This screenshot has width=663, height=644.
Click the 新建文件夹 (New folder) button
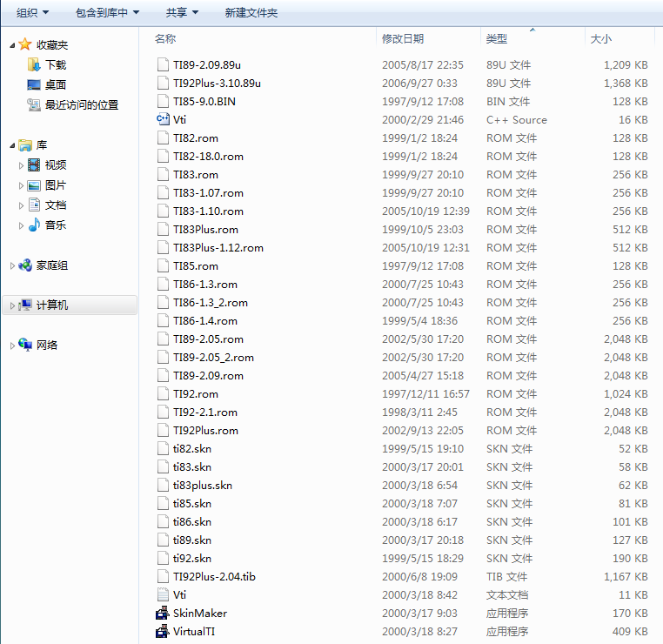click(x=251, y=13)
